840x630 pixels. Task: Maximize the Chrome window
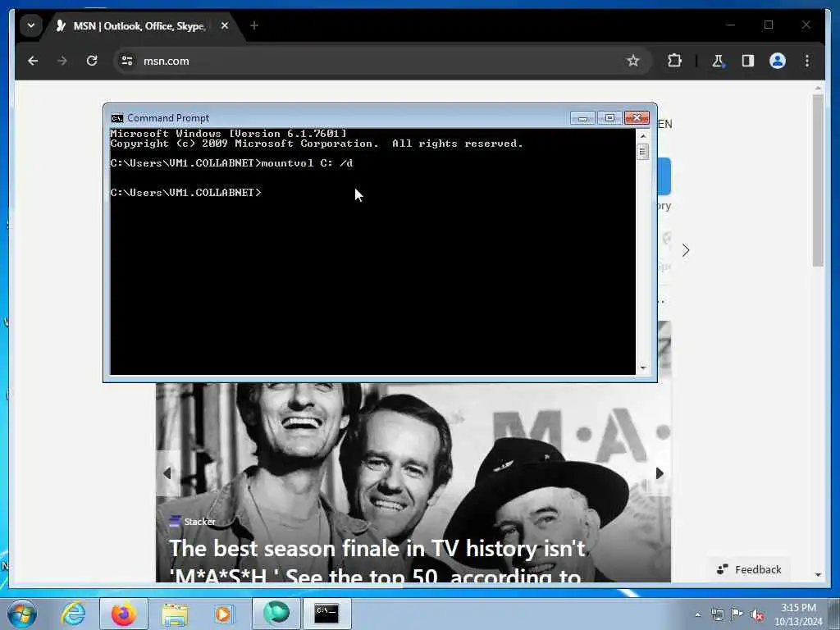(768, 25)
